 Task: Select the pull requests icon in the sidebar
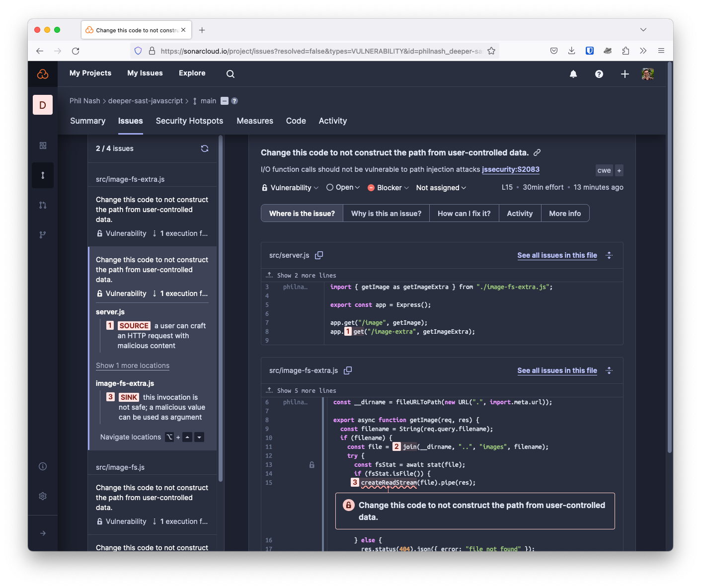coord(43,205)
